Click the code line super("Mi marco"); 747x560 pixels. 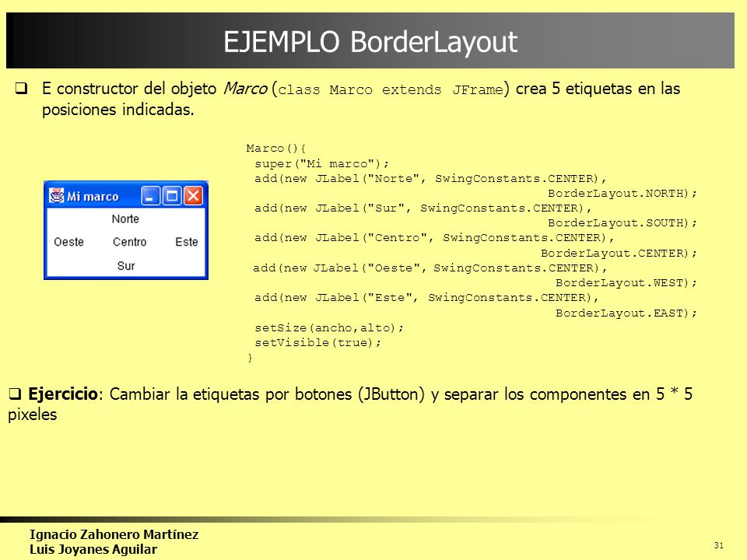point(321,164)
